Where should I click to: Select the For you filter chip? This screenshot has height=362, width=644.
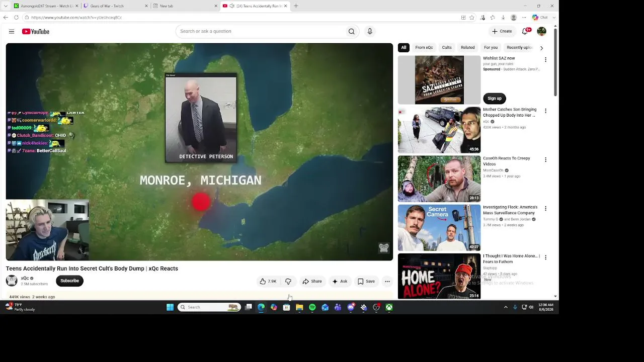(491, 48)
